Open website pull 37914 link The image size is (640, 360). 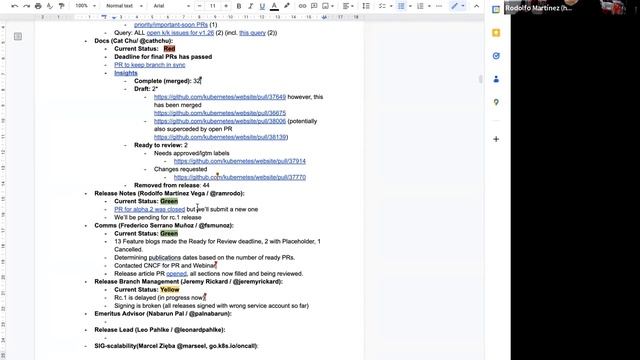[x=240, y=161]
